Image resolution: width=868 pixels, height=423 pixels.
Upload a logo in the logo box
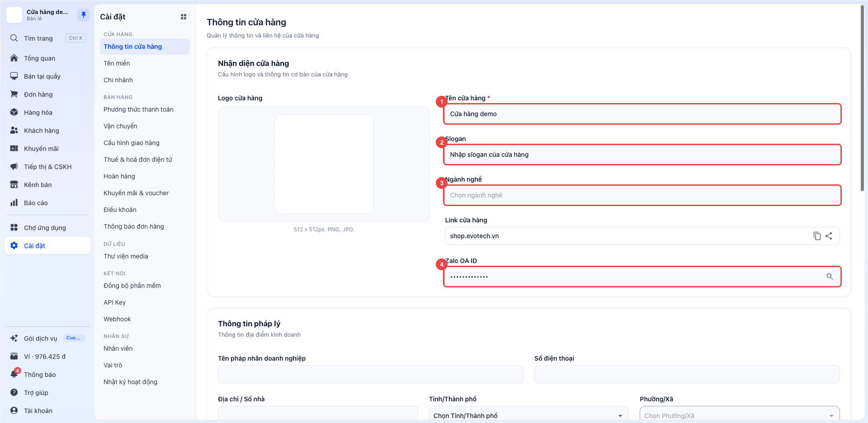point(324,164)
